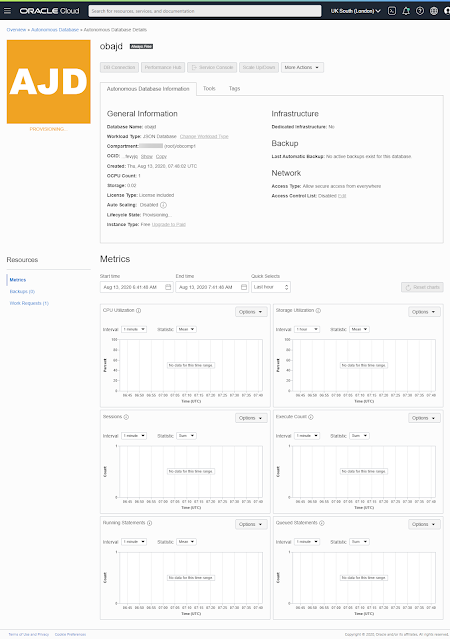Open Cloud Shell icon in header

[392, 11]
